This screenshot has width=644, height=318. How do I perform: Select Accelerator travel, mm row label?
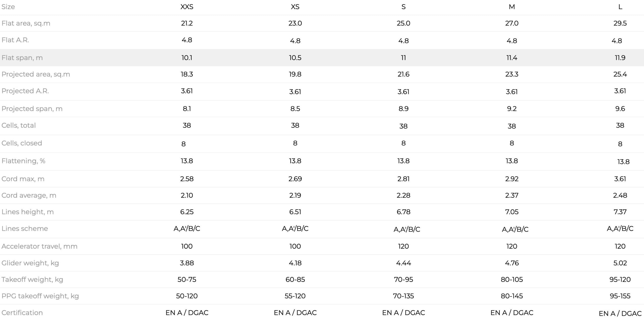coord(39,246)
